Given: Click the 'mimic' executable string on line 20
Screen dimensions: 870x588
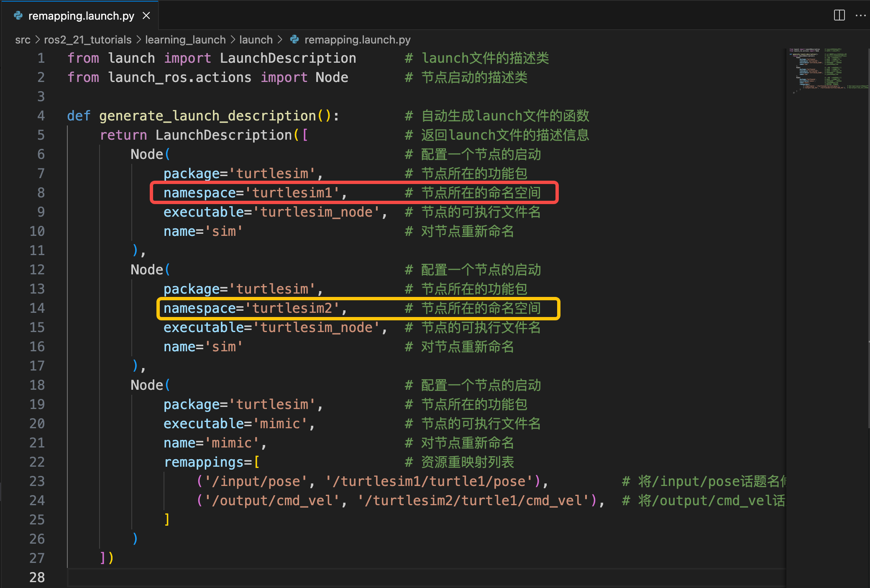Looking at the screenshot, I should pyautogui.click(x=280, y=424).
